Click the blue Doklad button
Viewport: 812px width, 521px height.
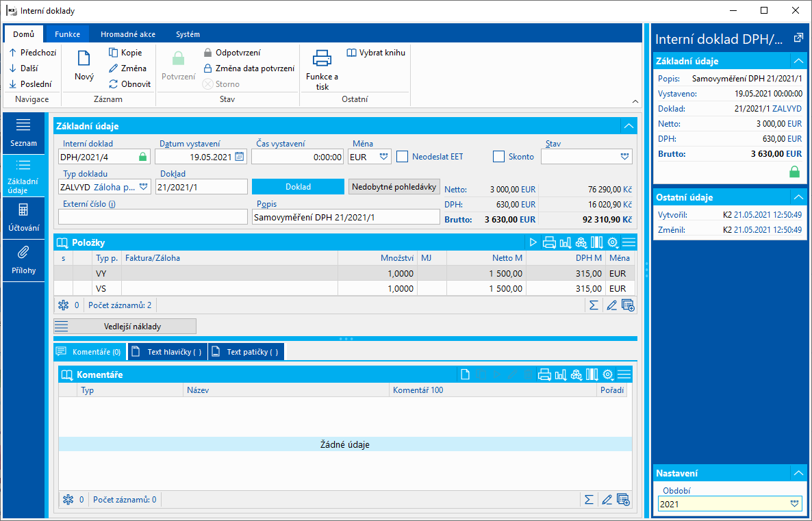pos(299,186)
